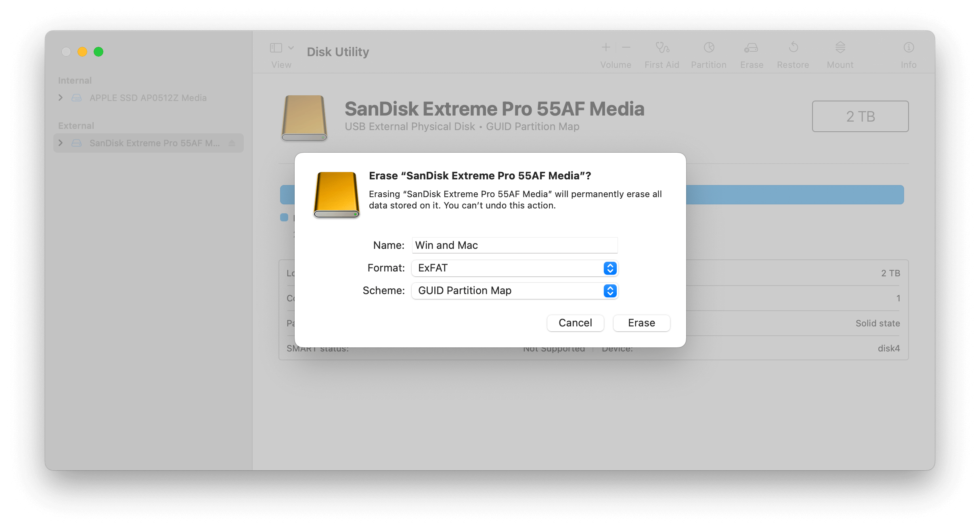The width and height of the screenshot is (980, 530).
Task: Open the Scheme GUID Partition Map dropdown
Action: [x=515, y=291]
